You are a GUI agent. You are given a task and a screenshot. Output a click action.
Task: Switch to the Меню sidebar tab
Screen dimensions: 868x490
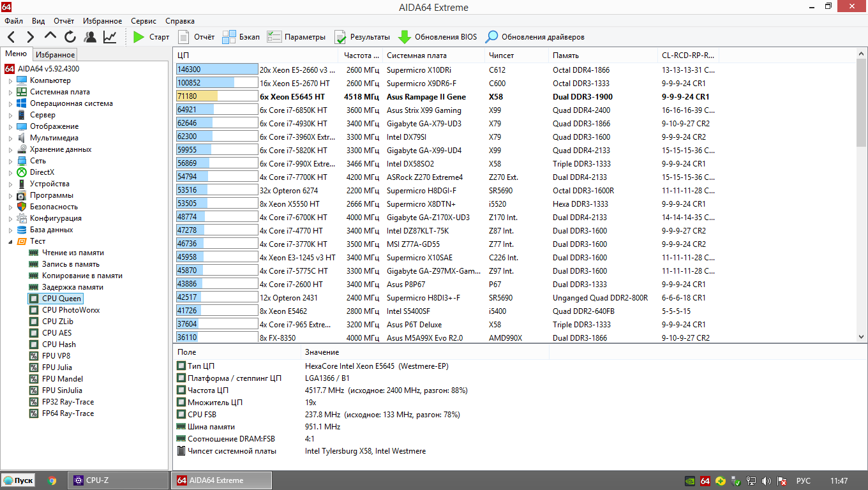tap(16, 54)
